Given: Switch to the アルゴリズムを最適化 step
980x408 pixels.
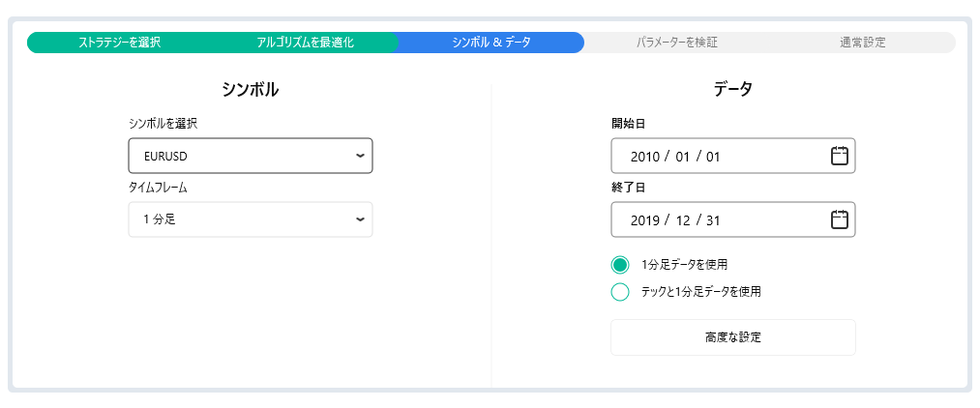Looking at the screenshot, I should point(305,43).
